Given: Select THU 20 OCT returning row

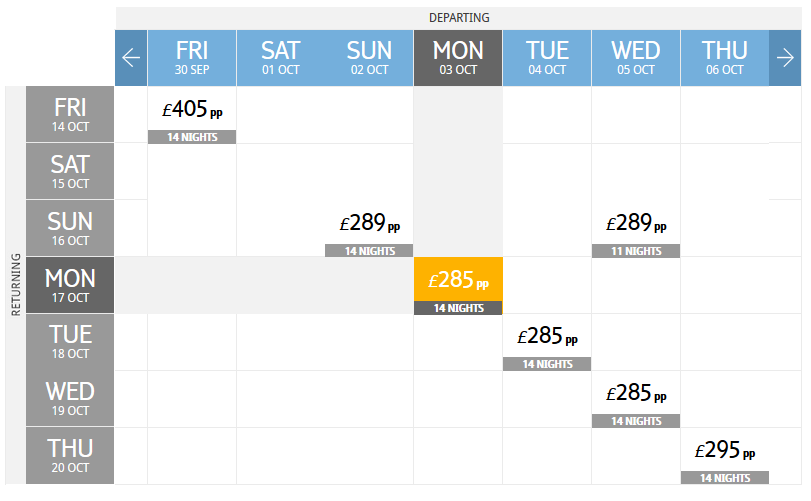Looking at the screenshot, I should 70,456.
